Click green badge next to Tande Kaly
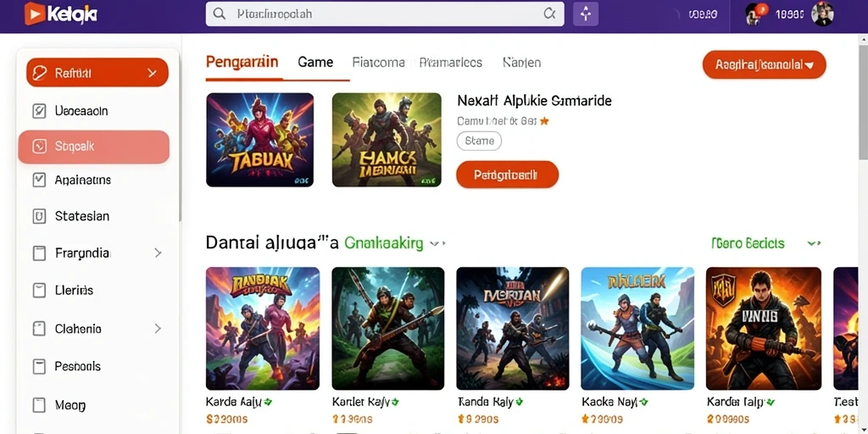This screenshot has height=434, width=868. (x=520, y=402)
